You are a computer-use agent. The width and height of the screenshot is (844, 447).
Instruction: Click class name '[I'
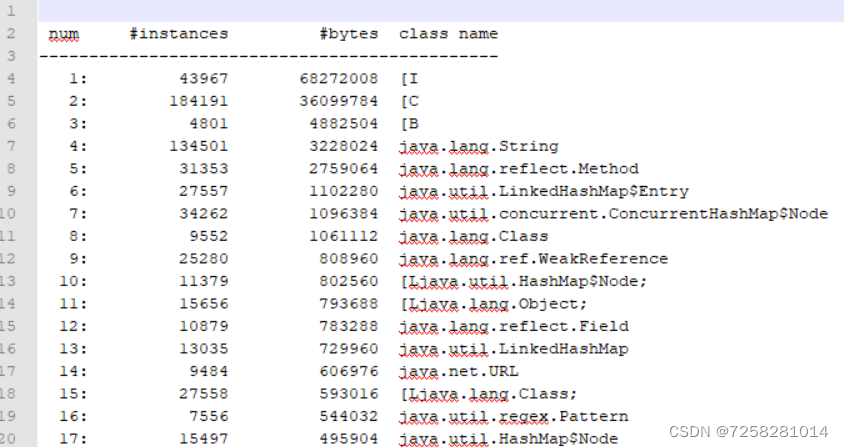tap(409, 79)
